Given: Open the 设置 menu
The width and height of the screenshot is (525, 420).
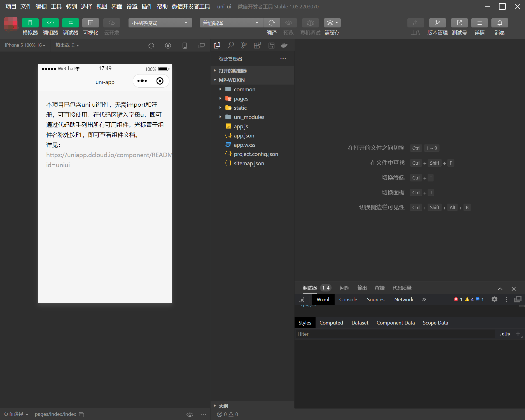Looking at the screenshot, I should pyautogui.click(x=132, y=6).
